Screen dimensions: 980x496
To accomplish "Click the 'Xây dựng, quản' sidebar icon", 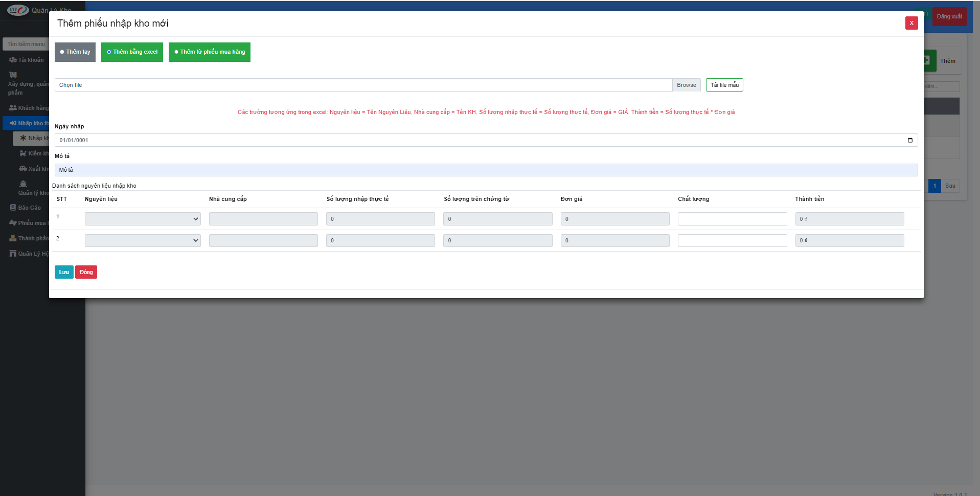I will click(13, 75).
